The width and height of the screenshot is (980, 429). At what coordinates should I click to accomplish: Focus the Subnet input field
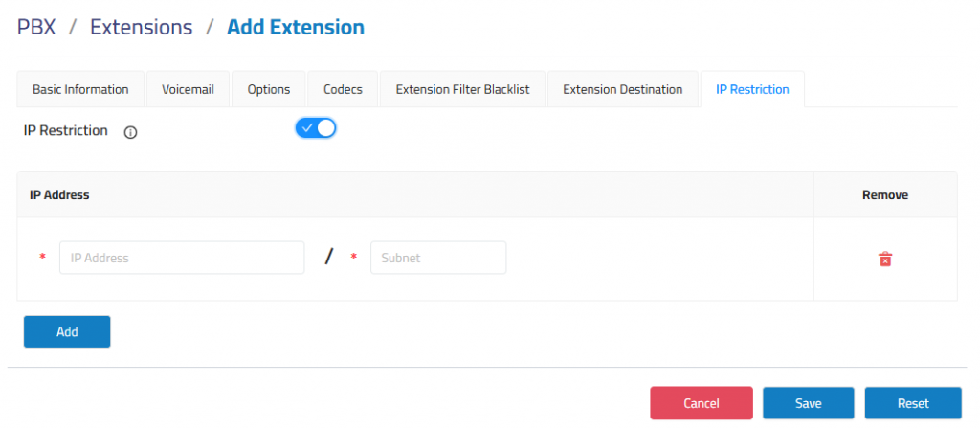tap(438, 258)
